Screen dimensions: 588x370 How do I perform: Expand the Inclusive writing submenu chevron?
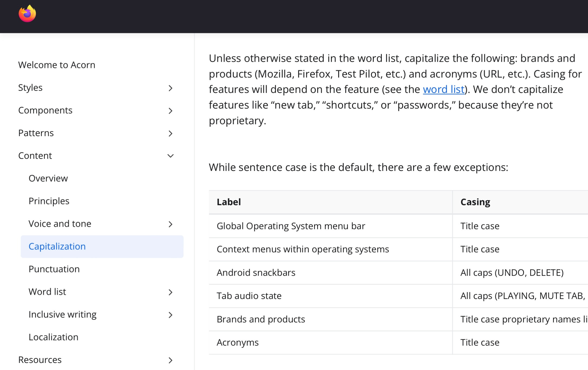point(170,315)
